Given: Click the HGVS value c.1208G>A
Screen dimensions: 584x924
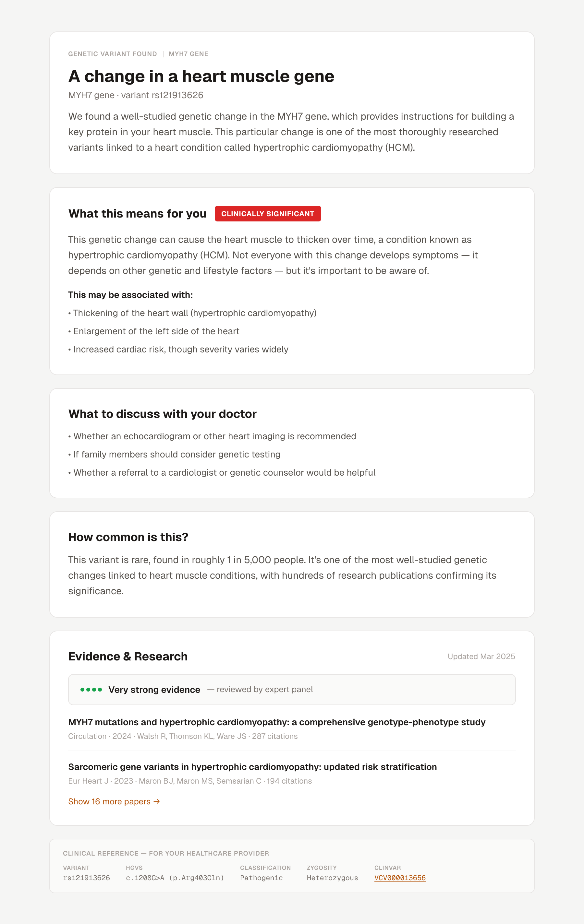Looking at the screenshot, I should 175,878.
